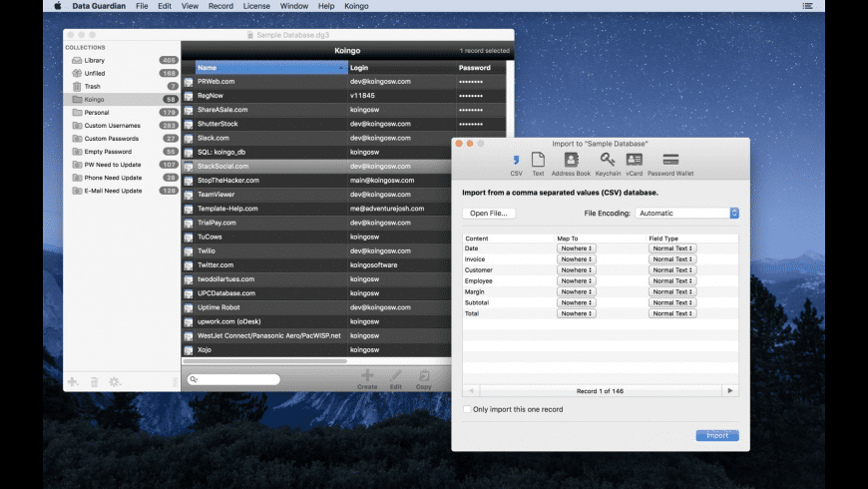This screenshot has height=489, width=868.
Task: Click the Xojo record icon
Action: tap(189, 350)
